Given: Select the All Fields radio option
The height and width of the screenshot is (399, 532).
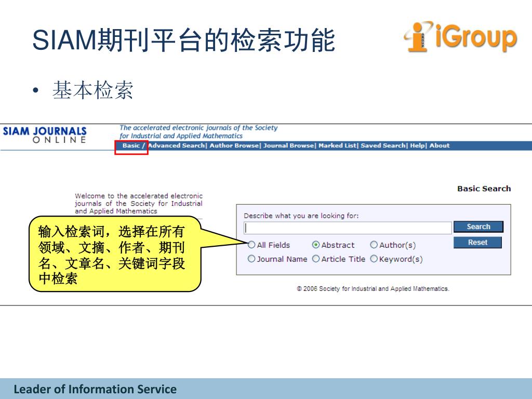Looking at the screenshot, I should 251,245.
